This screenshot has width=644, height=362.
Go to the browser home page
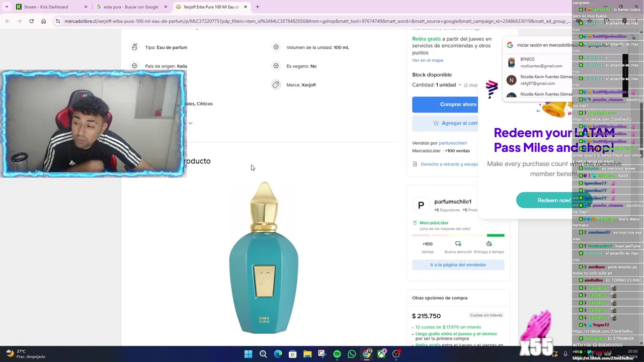(x=43, y=21)
